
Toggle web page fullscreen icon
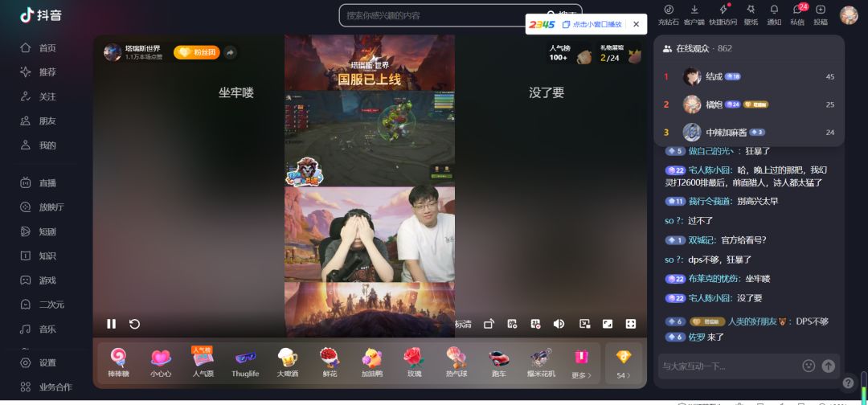tap(608, 324)
